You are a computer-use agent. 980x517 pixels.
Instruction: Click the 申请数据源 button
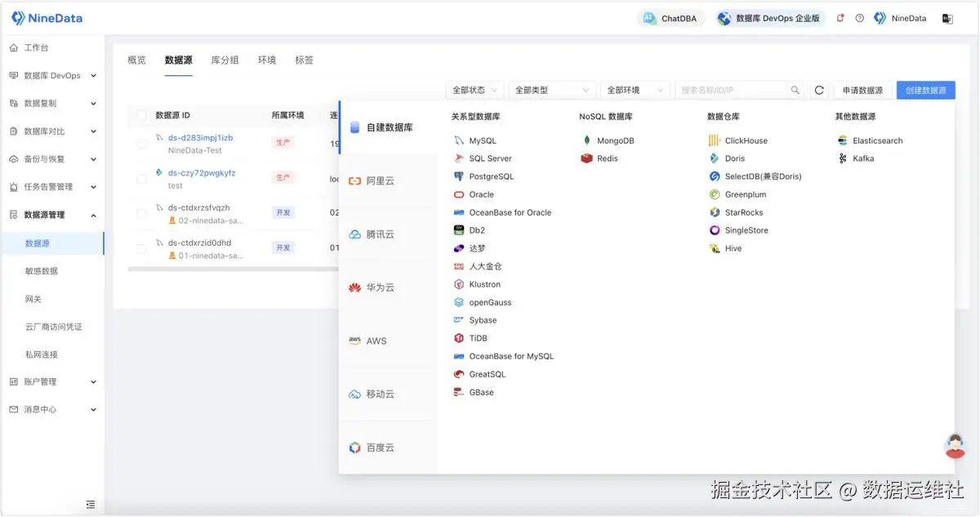(862, 91)
